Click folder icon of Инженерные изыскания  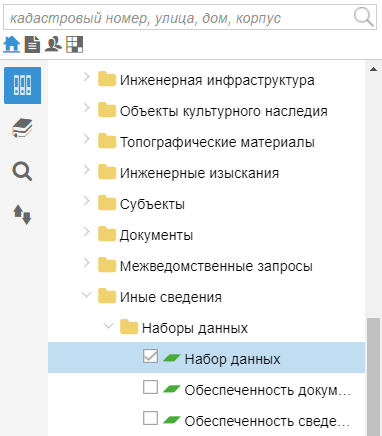[107, 172]
